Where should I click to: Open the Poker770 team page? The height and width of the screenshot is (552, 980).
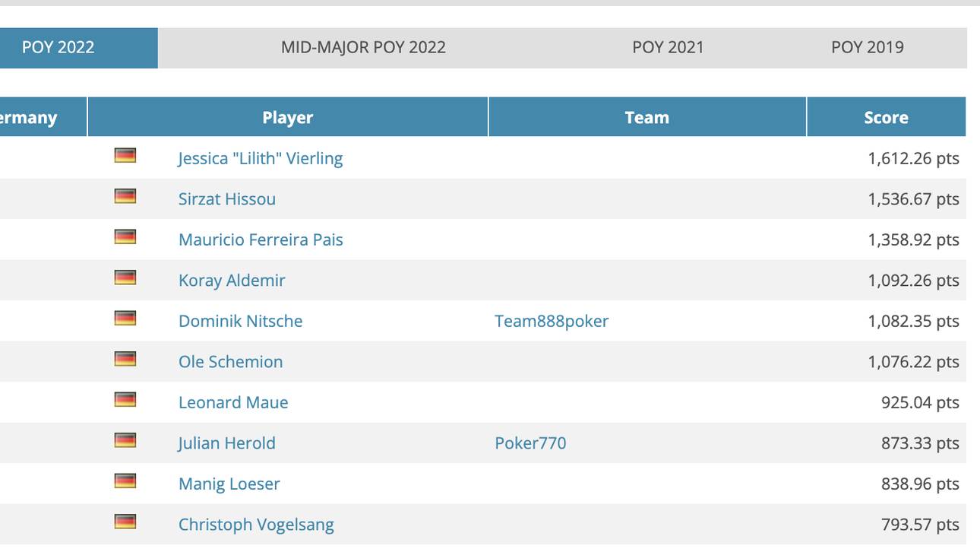(x=530, y=443)
